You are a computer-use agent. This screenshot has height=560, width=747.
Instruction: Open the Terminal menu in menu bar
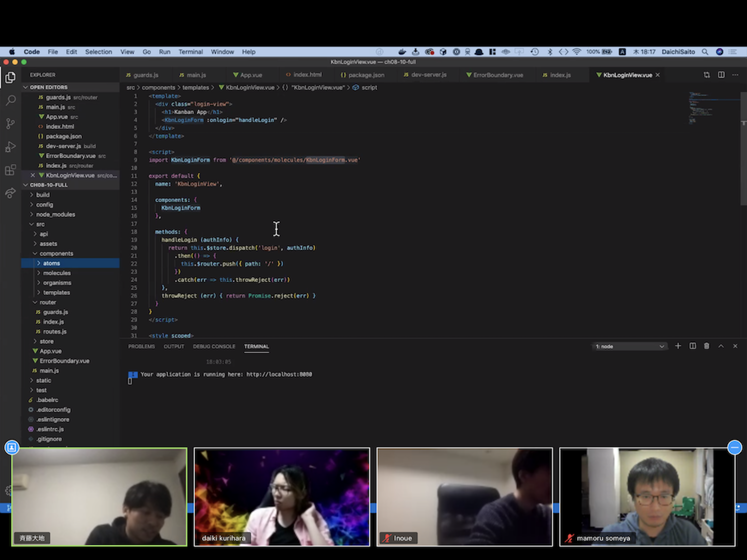191,52
